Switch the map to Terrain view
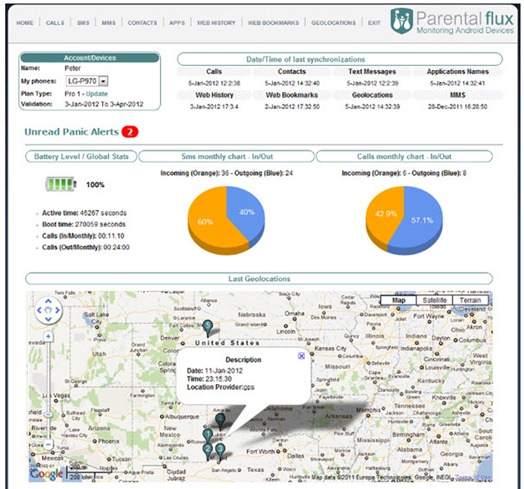Screen dimensions: 524x489 pyautogui.click(x=470, y=300)
